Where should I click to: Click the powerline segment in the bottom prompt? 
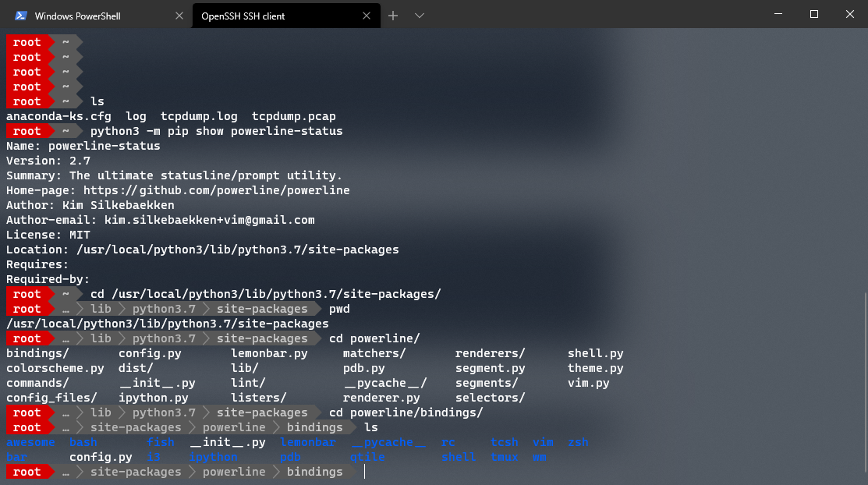(x=234, y=471)
